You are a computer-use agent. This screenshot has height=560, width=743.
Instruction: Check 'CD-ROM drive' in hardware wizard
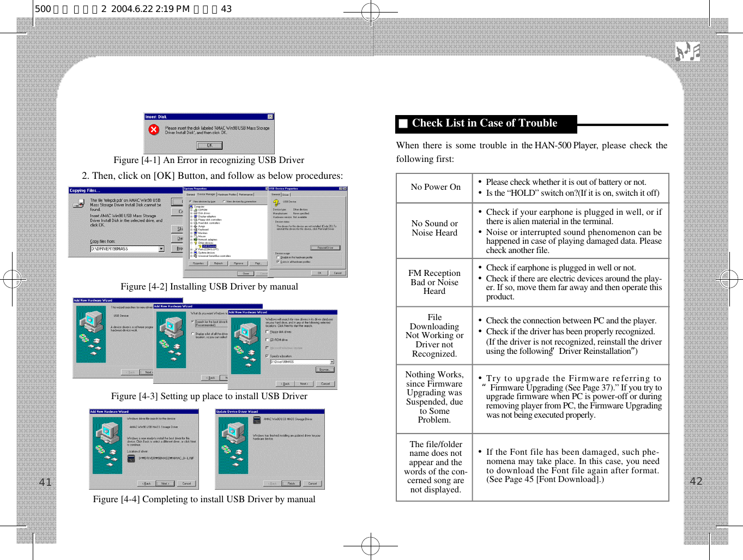(x=267, y=340)
